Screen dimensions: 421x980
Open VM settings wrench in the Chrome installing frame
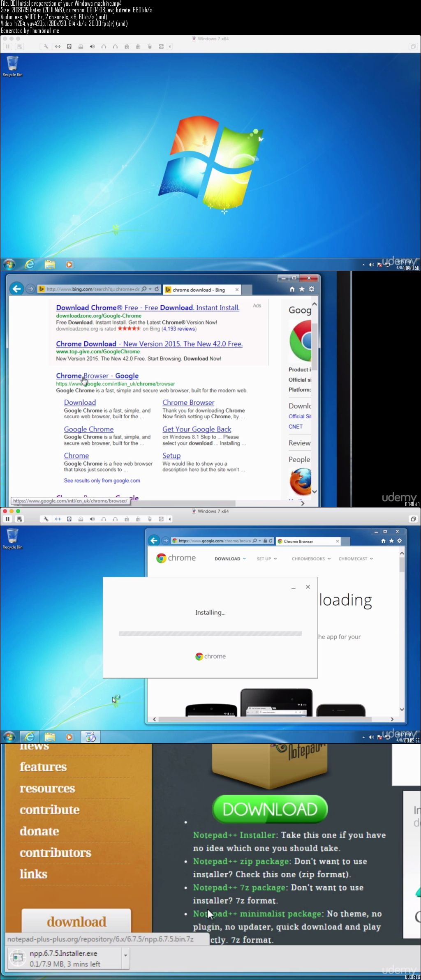click(x=46, y=519)
